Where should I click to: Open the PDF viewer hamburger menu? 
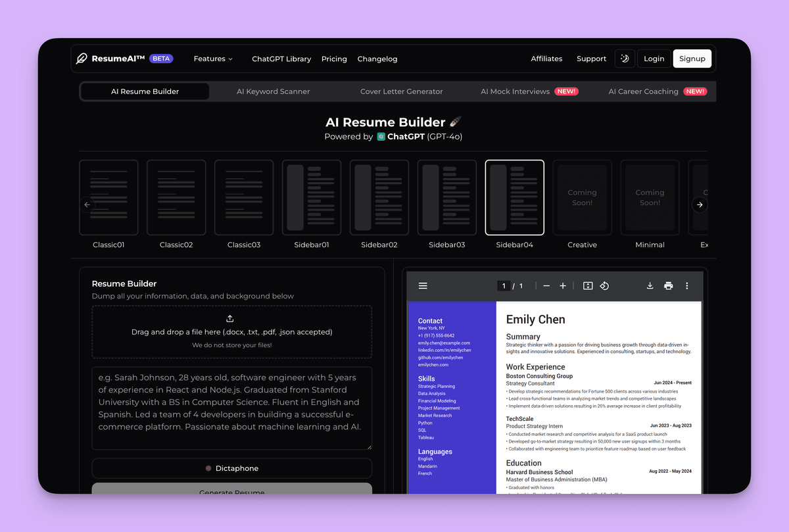423,285
